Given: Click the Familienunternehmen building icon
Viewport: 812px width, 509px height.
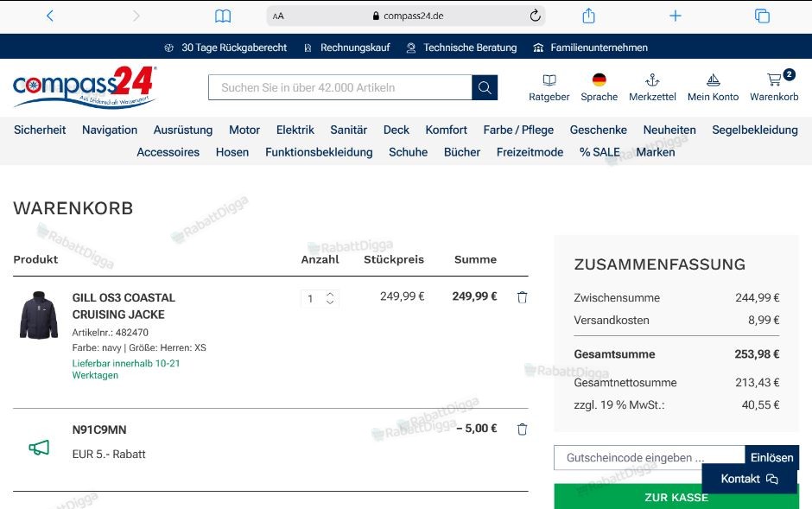Looking at the screenshot, I should pyautogui.click(x=538, y=48).
